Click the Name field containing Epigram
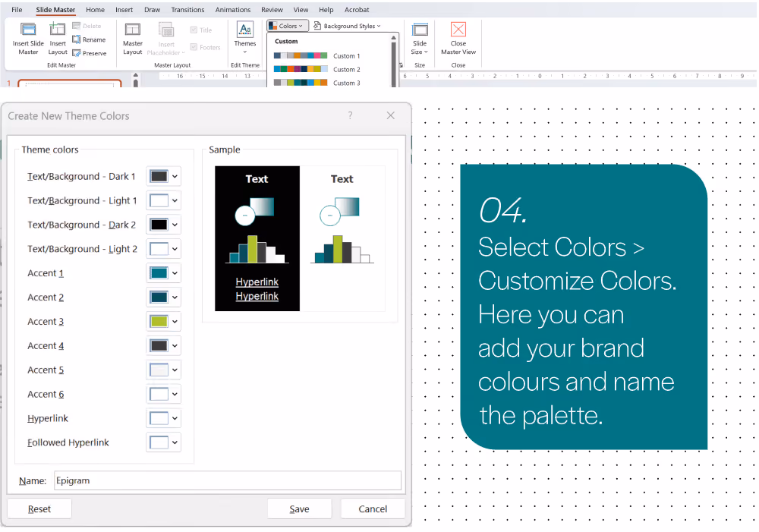 pyautogui.click(x=228, y=480)
